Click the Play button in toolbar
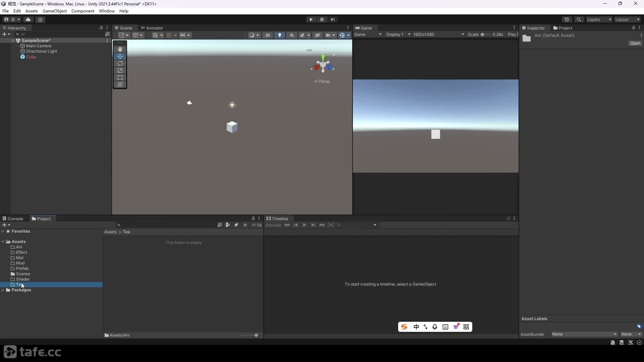The image size is (644, 362). coord(311,19)
